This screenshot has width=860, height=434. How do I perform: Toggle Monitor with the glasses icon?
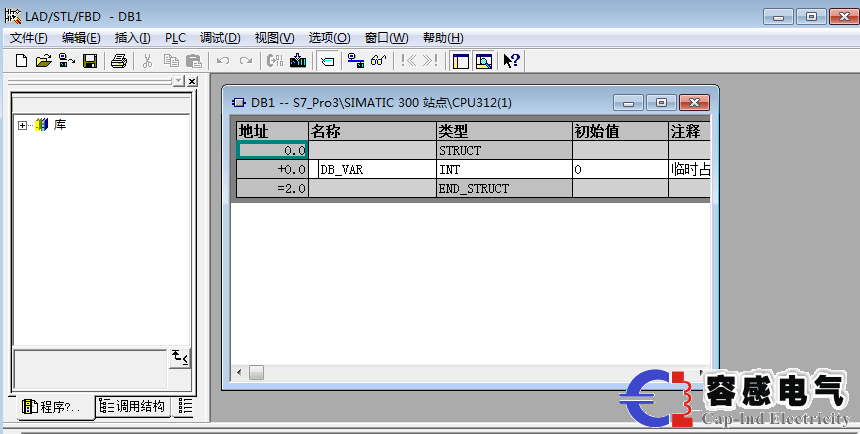click(378, 61)
